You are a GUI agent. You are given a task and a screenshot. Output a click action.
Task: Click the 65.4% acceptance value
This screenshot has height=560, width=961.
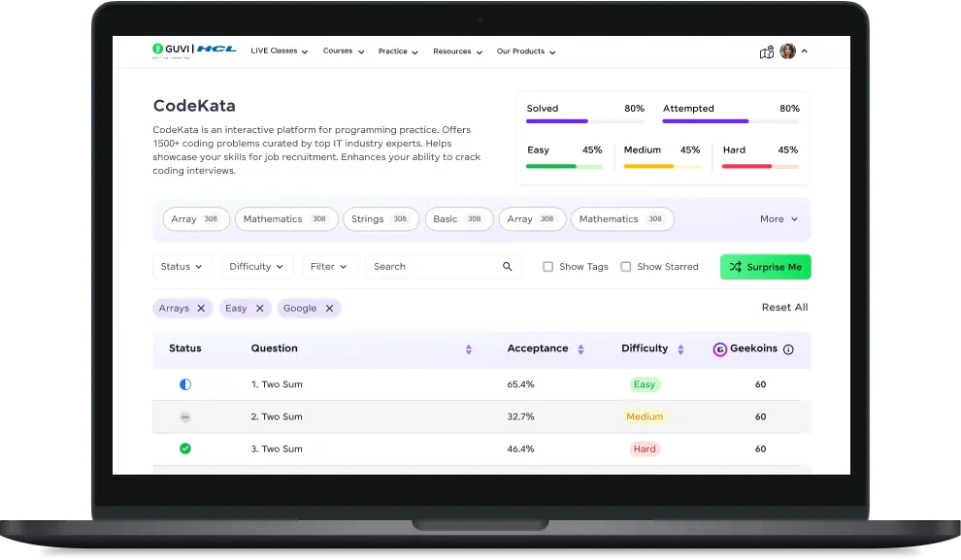(520, 384)
